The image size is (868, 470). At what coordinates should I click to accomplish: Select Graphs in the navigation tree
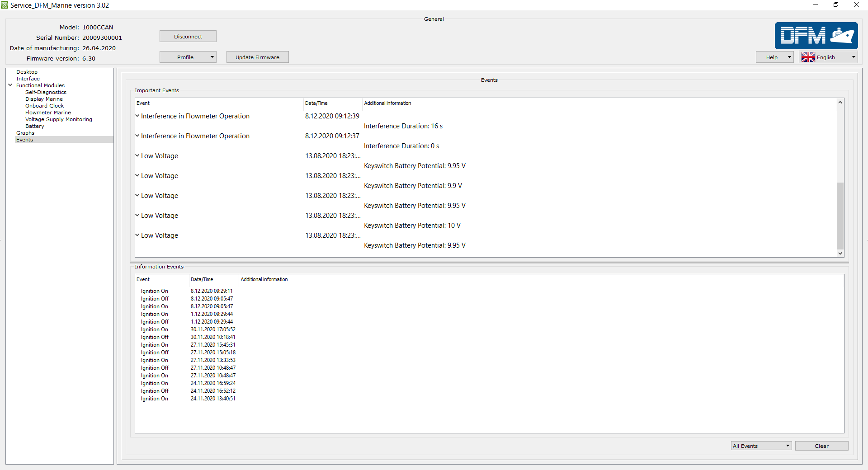[25, 133]
